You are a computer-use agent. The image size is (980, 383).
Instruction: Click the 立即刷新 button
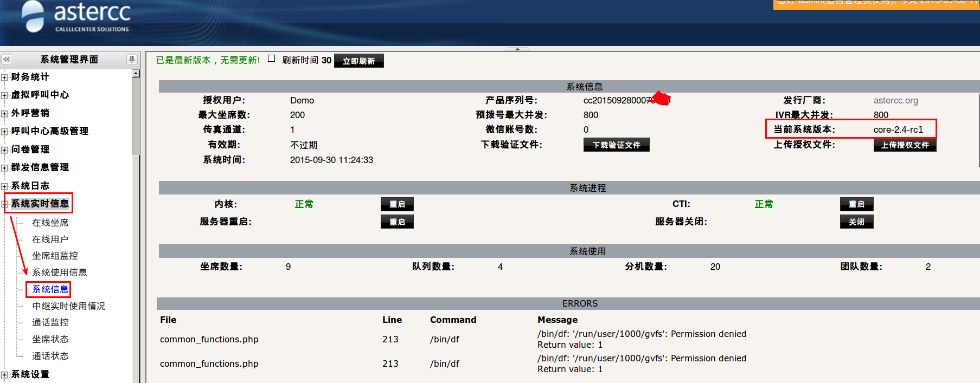point(358,61)
